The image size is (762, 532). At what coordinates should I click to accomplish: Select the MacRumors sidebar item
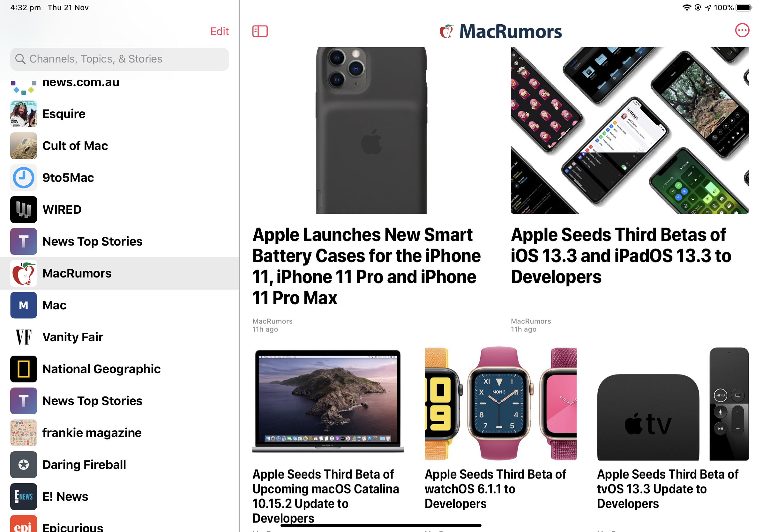[x=119, y=273]
